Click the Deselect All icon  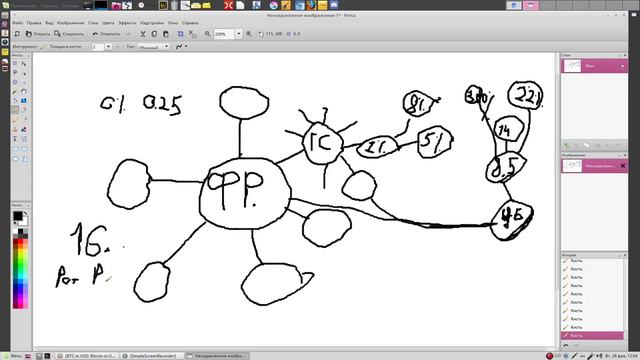192,34
